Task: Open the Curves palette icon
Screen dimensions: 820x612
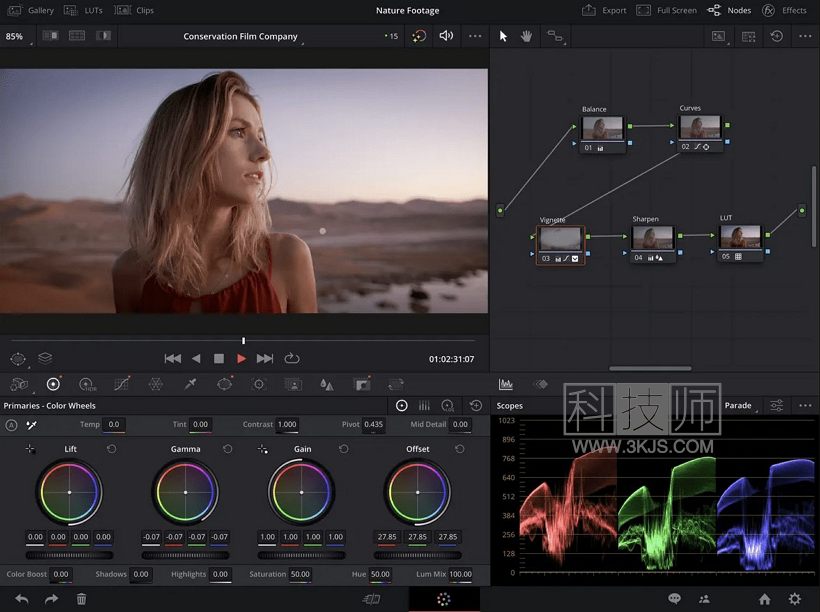Action: (x=121, y=384)
